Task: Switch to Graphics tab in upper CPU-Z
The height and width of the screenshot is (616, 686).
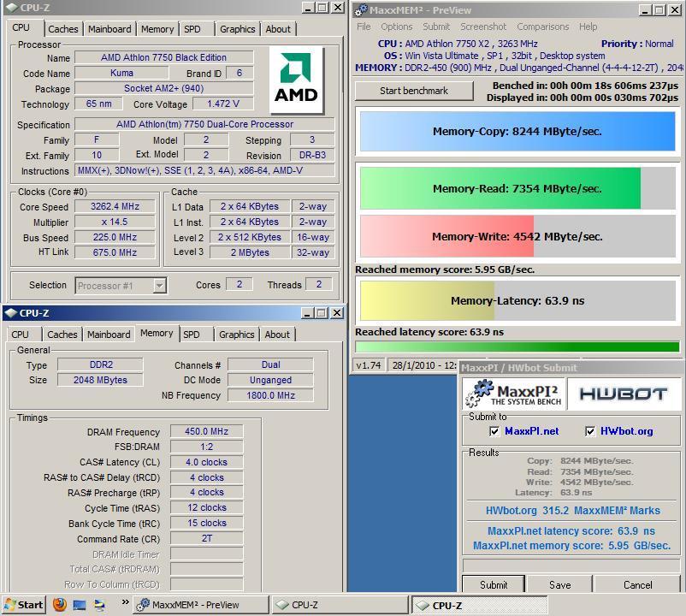Action: [x=237, y=29]
